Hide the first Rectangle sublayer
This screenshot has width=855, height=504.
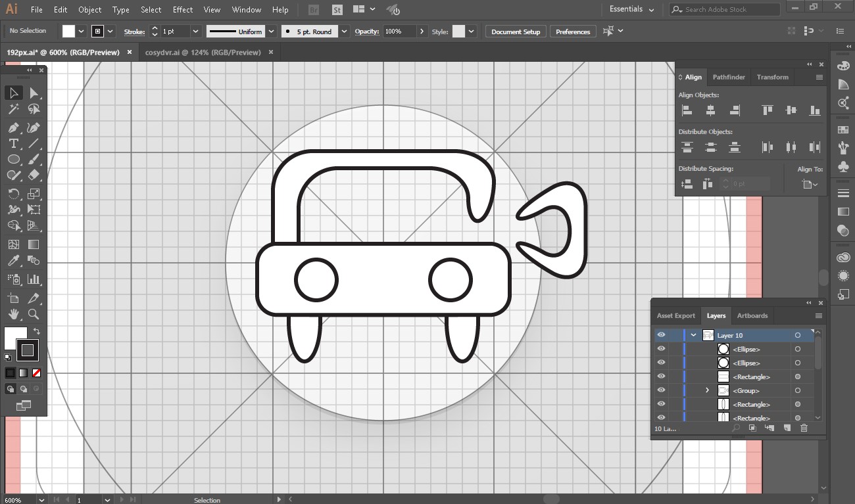tap(662, 377)
